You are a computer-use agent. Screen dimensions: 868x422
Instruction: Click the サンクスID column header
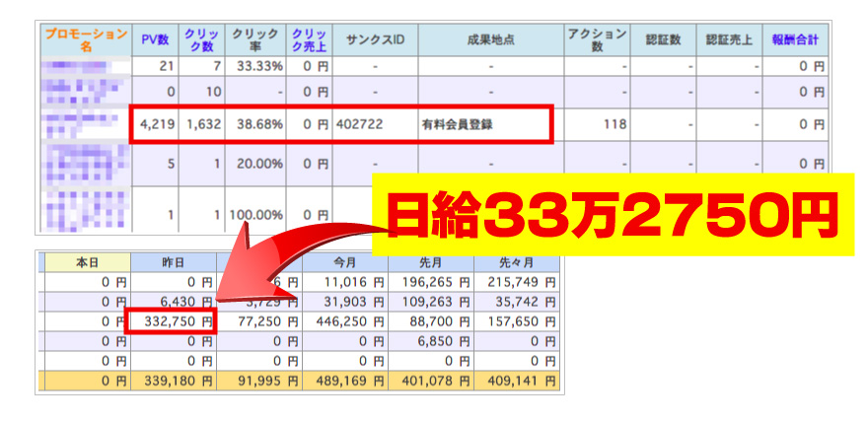(375, 41)
